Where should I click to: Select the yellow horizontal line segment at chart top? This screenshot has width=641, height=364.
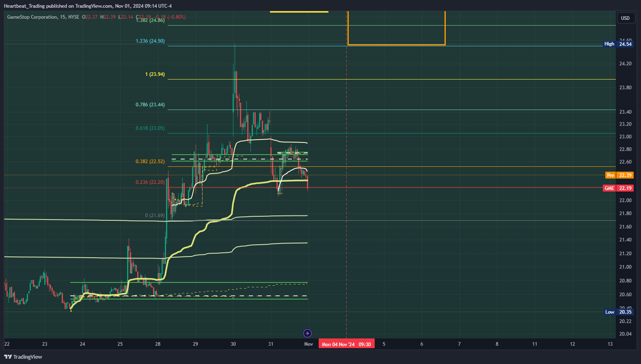299,12
